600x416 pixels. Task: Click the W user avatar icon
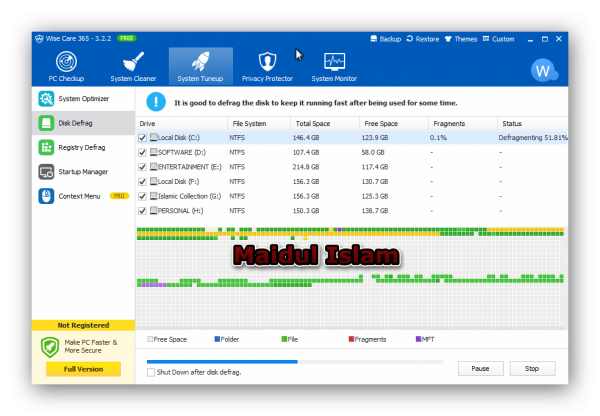pyautogui.click(x=544, y=70)
